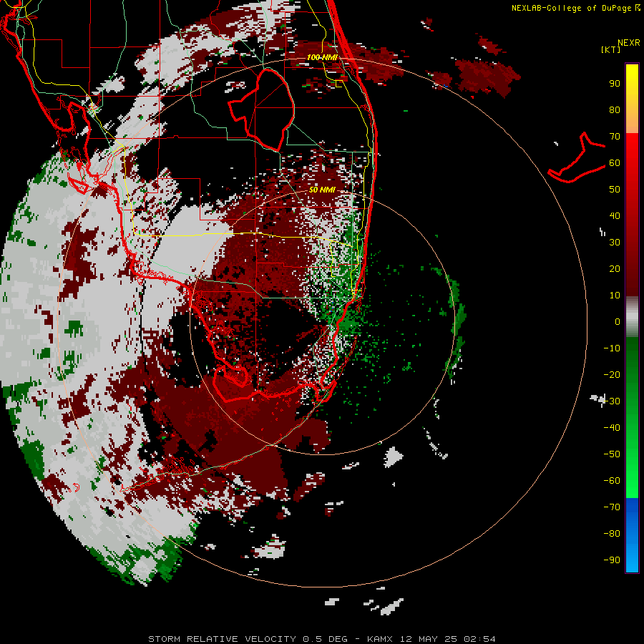Click the -40 value on velocity scale
The image size is (644, 644).
(612, 428)
